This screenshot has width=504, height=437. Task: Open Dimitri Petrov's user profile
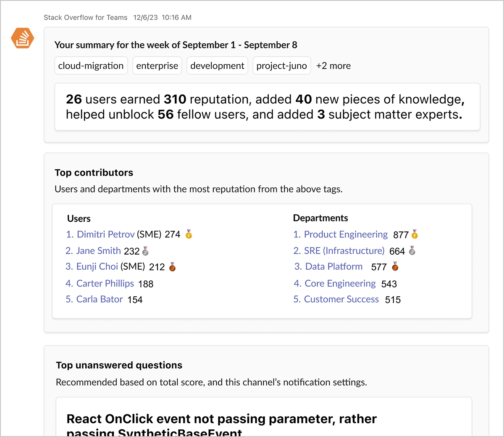(105, 234)
